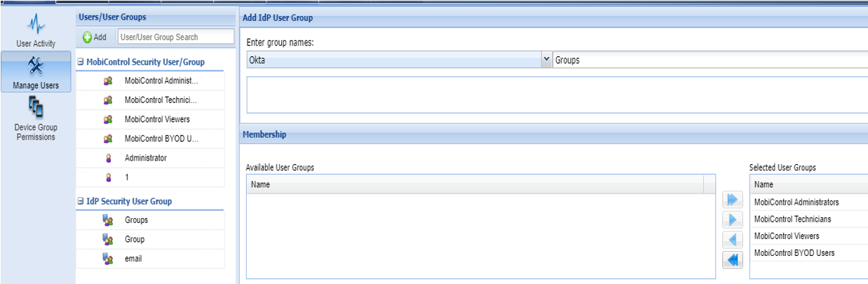This screenshot has width=868, height=284.
Task: Click the move all left double-arrow
Action: coord(732,260)
